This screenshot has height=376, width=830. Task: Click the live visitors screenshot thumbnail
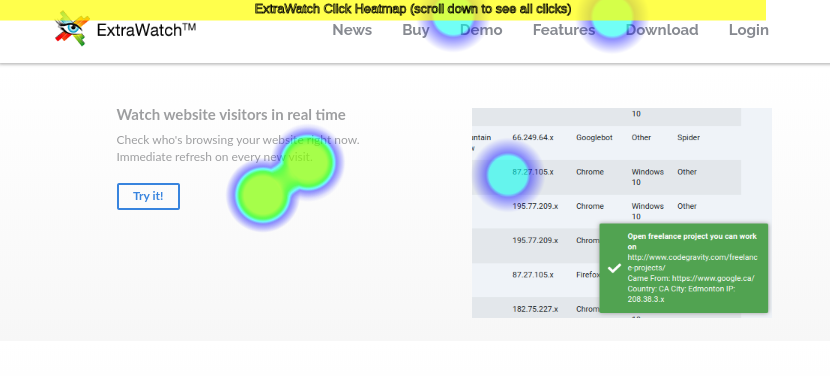(622, 213)
